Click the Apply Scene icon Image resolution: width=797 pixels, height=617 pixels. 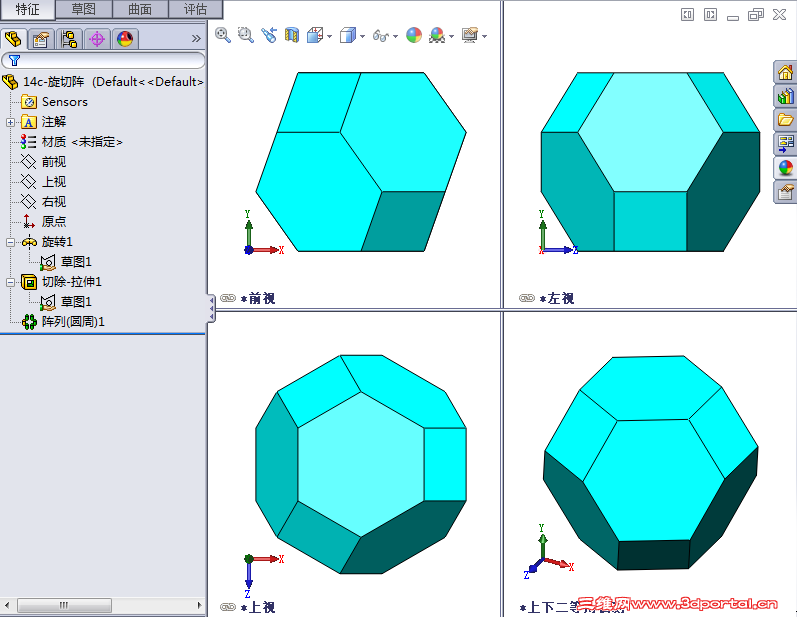437,35
